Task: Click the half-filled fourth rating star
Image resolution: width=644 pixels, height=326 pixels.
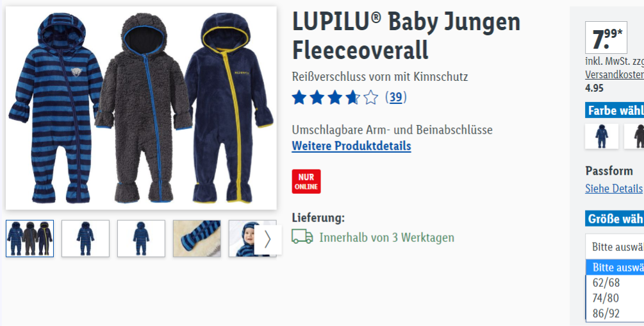Action: (x=353, y=98)
